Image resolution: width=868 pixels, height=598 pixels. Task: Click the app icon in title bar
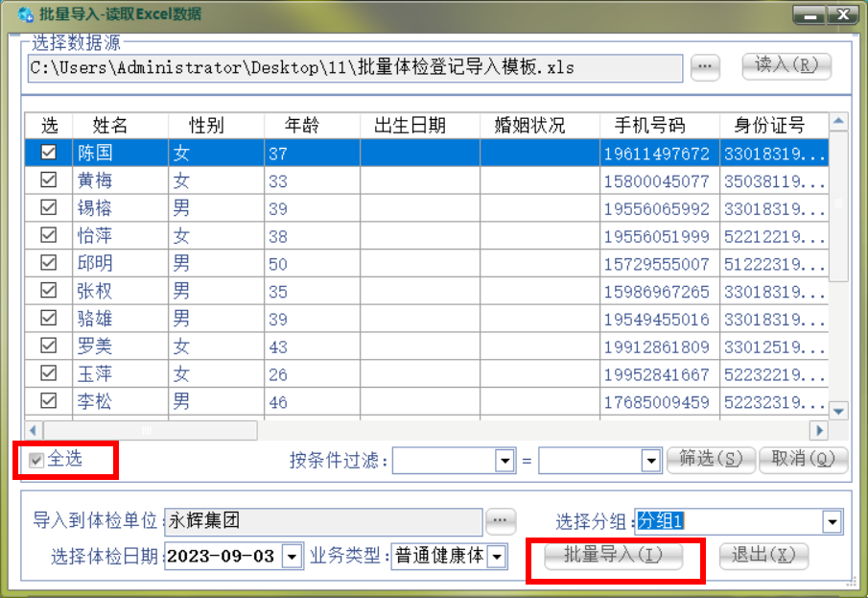26,14
